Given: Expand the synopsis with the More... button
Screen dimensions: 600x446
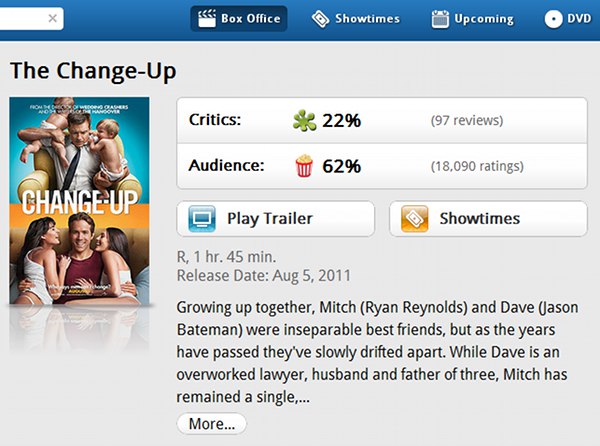Looking at the screenshot, I should pyautogui.click(x=211, y=424).
